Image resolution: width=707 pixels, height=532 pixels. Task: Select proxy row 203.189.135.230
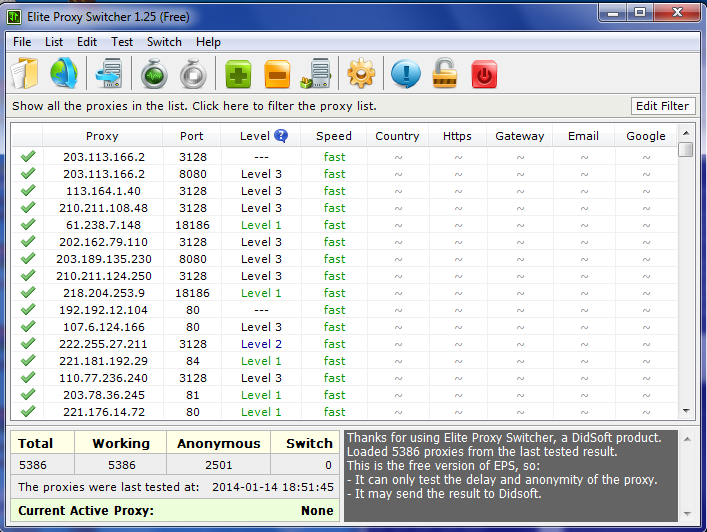pos(344,259)
